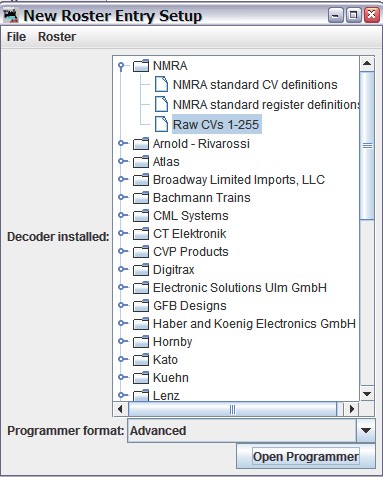Click the horizontal scrollbar left arrow
The width and height of the screenshot is (383, 477).
[x=120, y=409]
